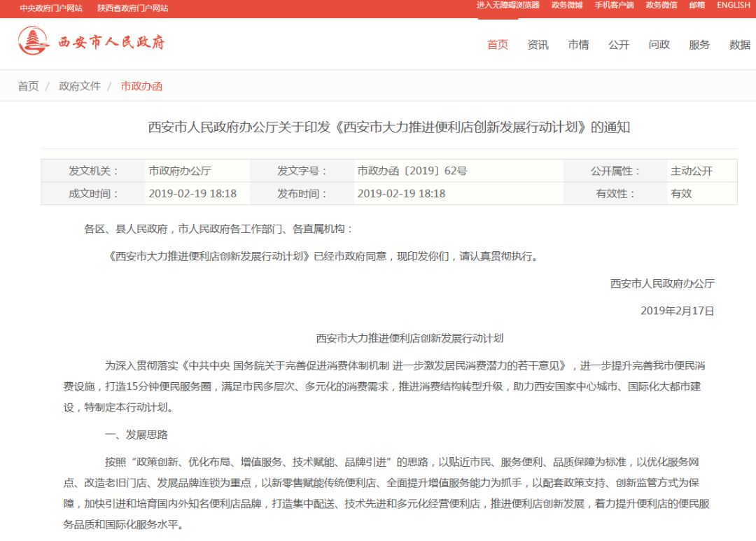This screenshot has height=541, width=756.
Task: Switch site language to ENGLISH
Action: pos(732,6)
